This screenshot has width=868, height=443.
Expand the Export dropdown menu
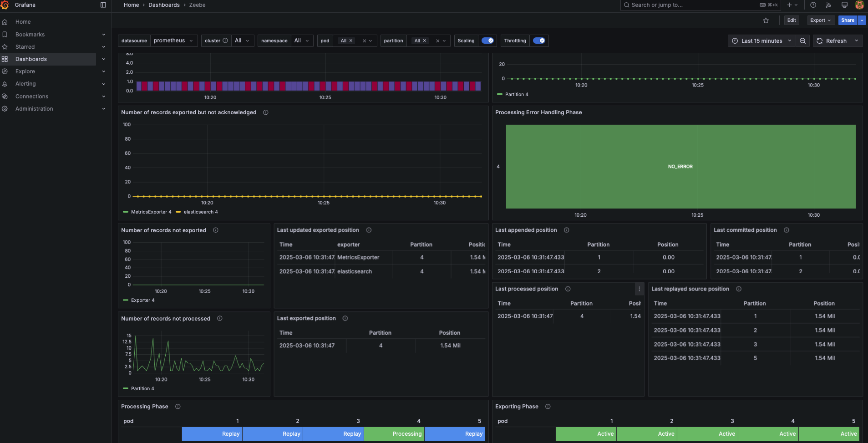tap(820, 20)
